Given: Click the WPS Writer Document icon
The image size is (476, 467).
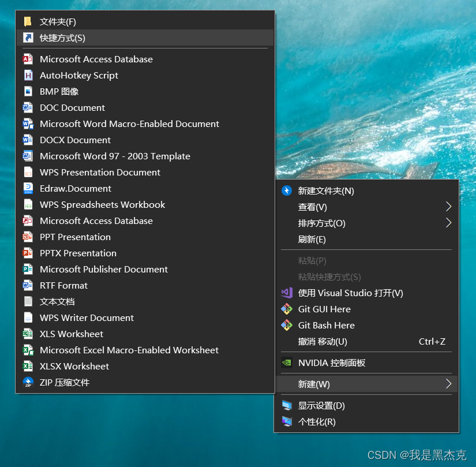Looking at the screenshot, I should pos(28,317).
